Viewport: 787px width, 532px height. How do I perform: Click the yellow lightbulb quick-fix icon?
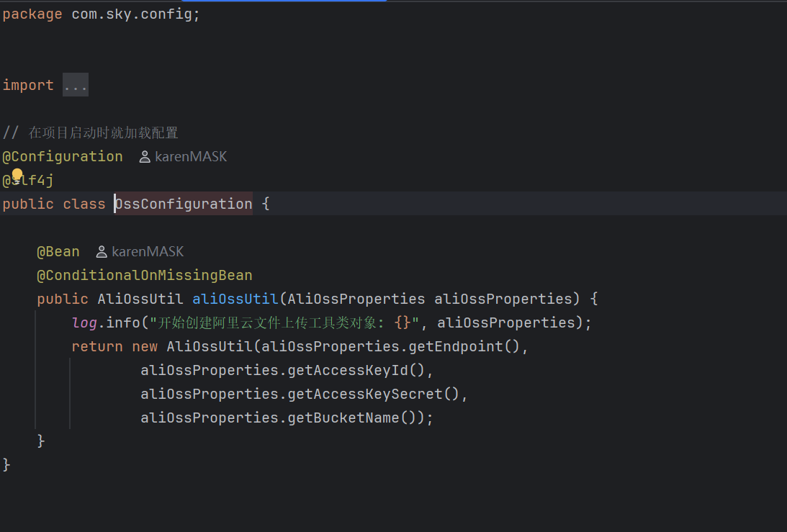pyautogui.click(x=17, y=175)
